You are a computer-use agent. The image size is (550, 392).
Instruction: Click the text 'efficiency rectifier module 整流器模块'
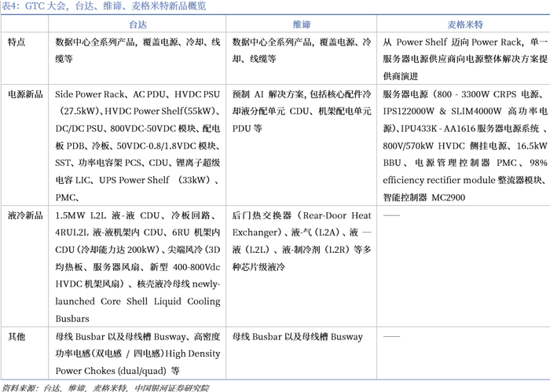(x=462, y=180)
